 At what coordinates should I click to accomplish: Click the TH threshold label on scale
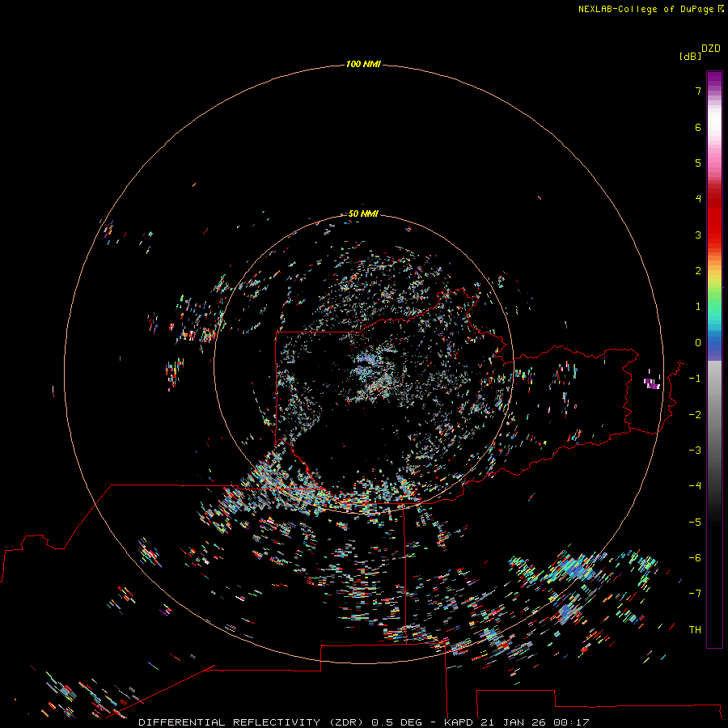coord(695,630)
